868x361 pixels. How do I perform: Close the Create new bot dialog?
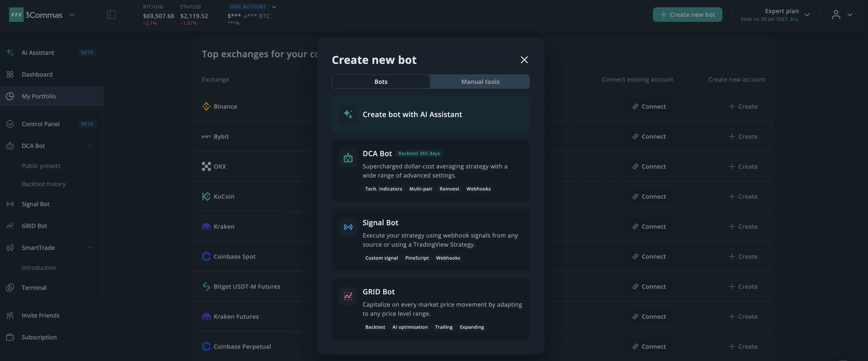[524, 60]
